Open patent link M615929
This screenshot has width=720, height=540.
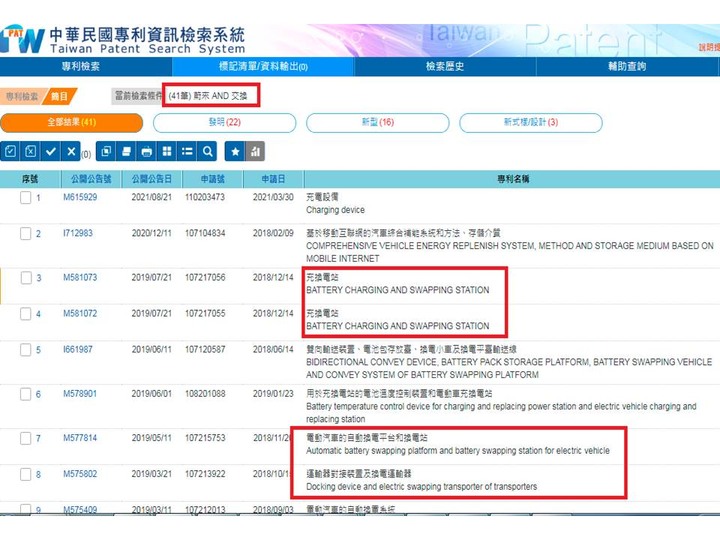[80, 197]
